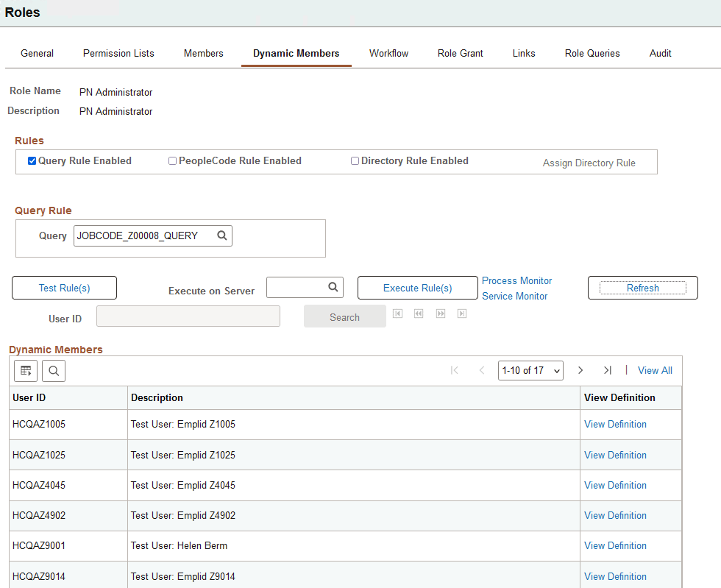Click the fast-forward arrow near the Search button

(441, 313)
